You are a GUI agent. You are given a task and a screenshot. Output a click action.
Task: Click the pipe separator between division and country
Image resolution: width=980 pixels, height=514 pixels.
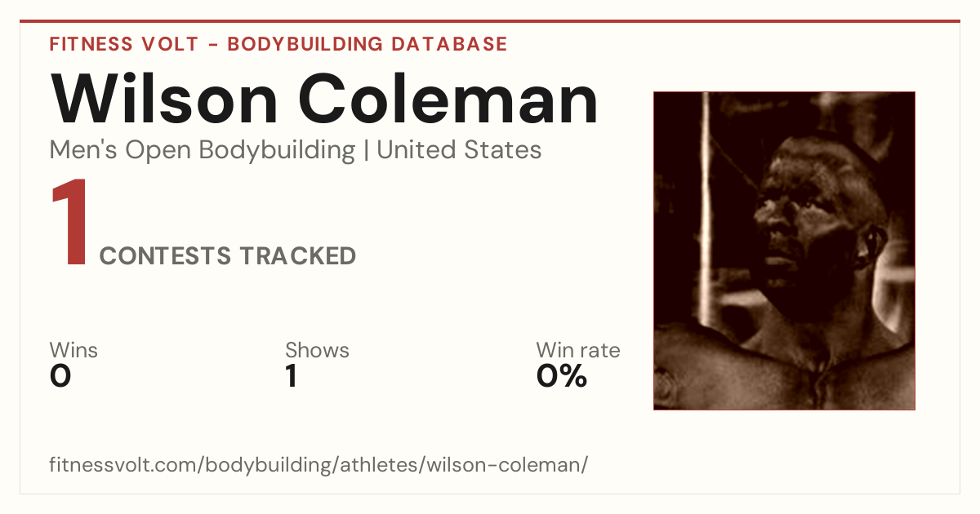tap(366, 151)
